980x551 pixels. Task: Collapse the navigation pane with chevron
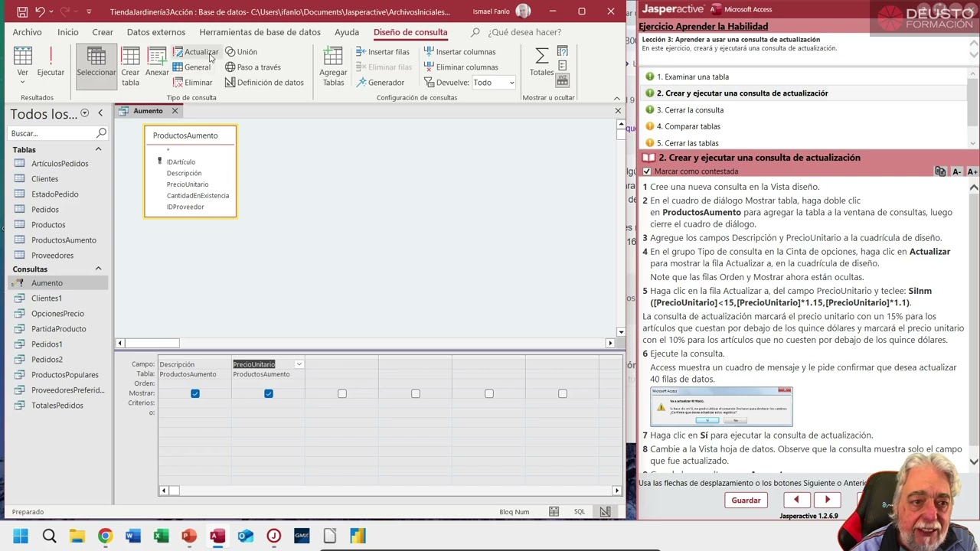point(100,113)
